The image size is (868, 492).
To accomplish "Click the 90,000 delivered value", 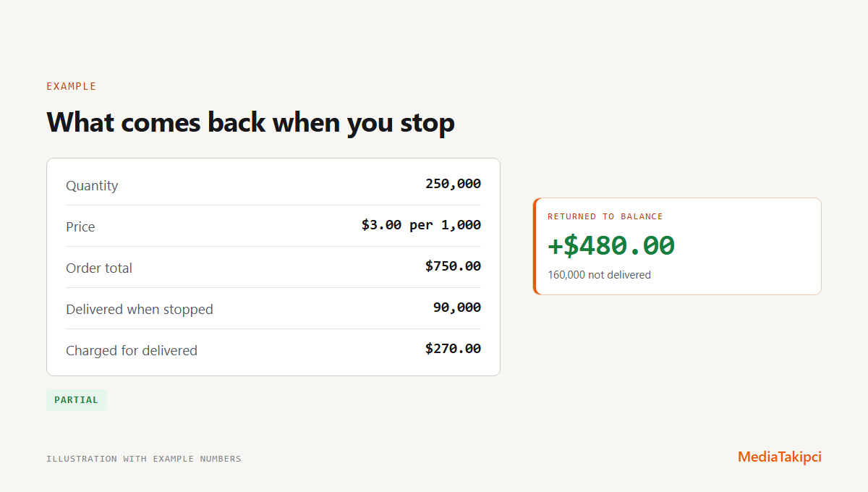I will [457, 307].
